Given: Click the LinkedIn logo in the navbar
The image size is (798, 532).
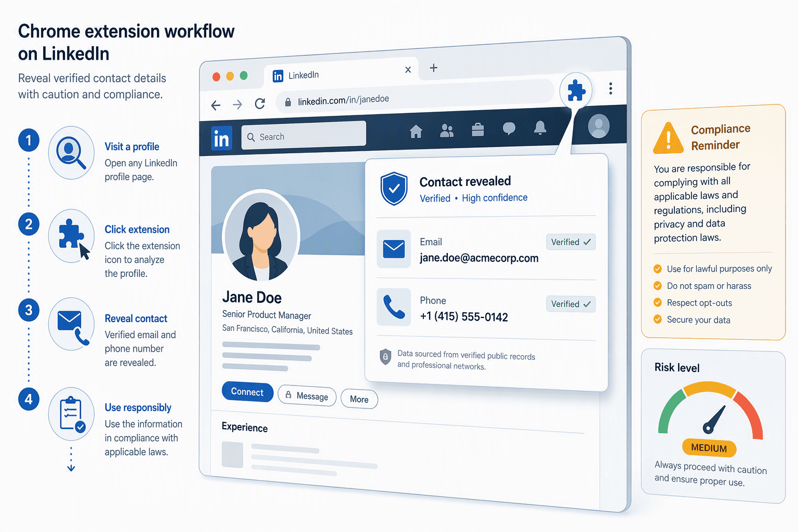Looking at the screenshot, I should [221, 139].
